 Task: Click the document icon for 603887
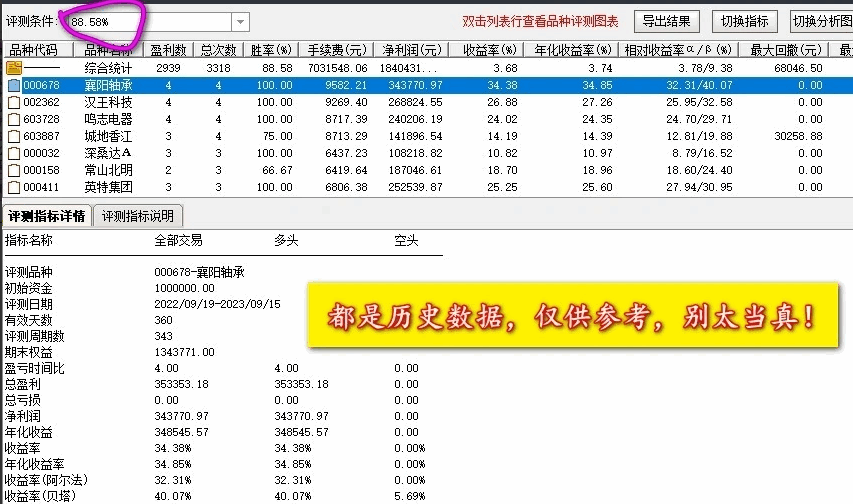[x=14, y=136]
